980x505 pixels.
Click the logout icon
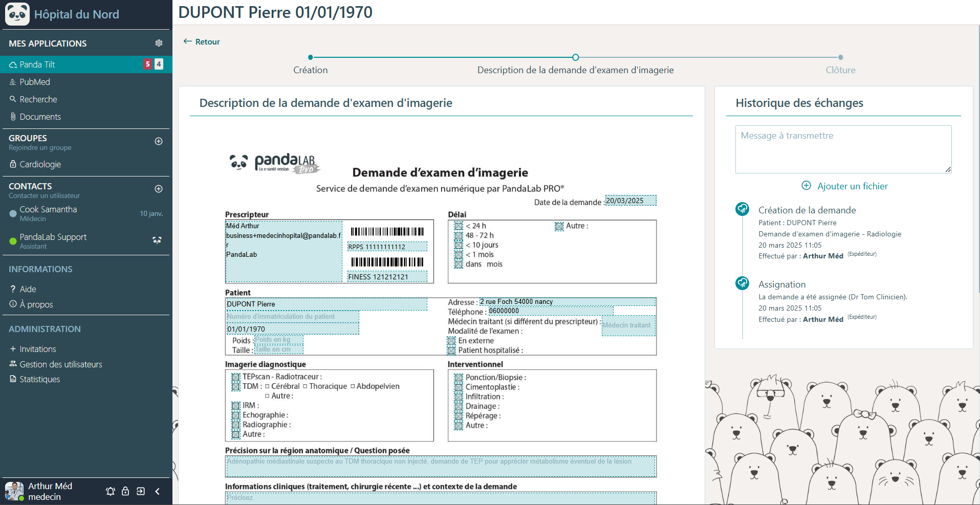[x=141, y=491]
